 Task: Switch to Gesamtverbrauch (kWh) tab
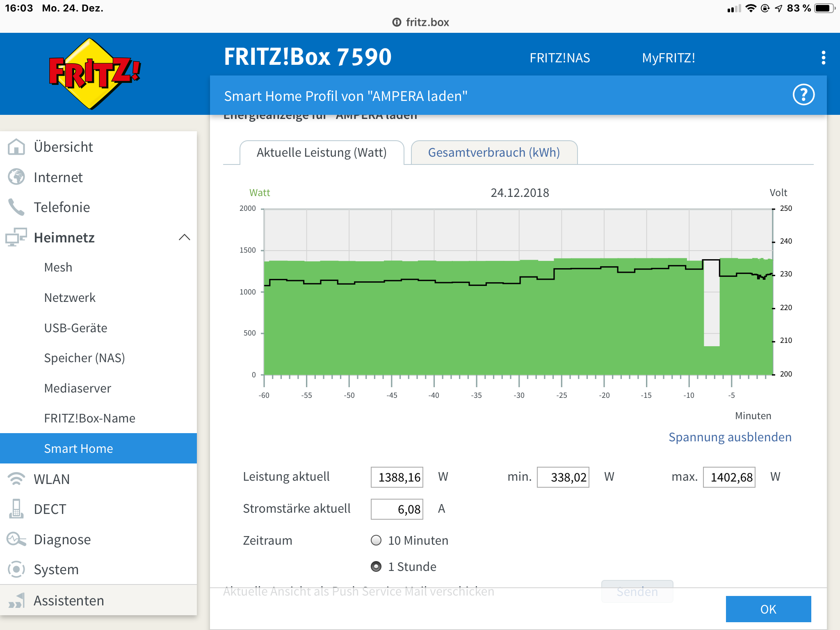click(x=494, y=153)
